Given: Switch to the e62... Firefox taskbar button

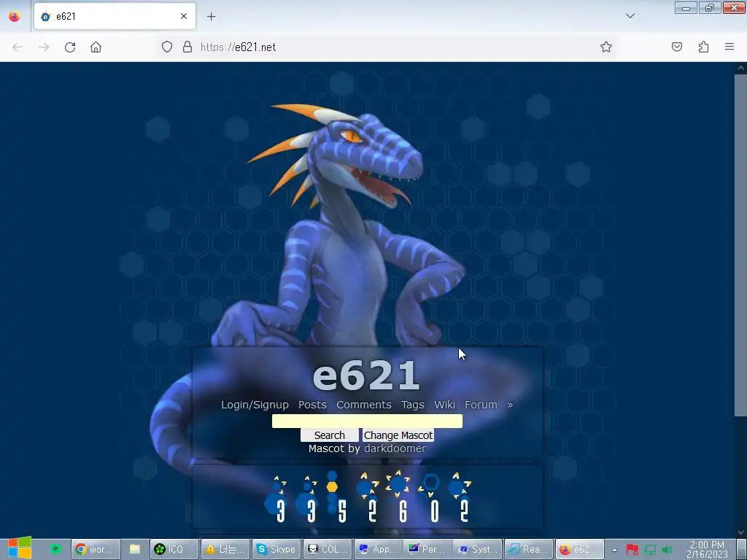Looking at the screenshot, I should (x=580, y=550).
